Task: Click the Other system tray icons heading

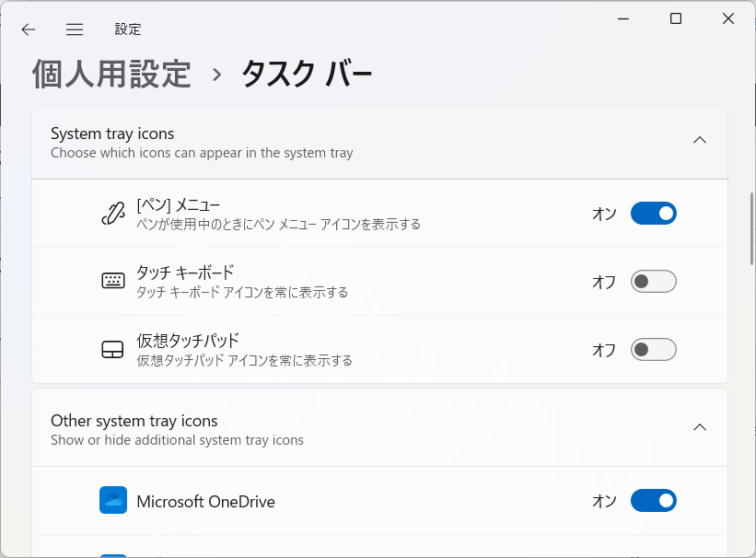Action: 134,421
